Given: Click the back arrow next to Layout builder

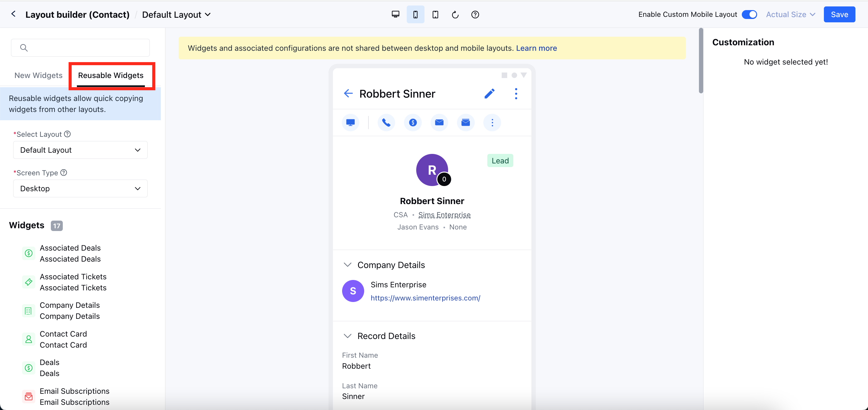Looking at the screenshot, I should (13, 14).
